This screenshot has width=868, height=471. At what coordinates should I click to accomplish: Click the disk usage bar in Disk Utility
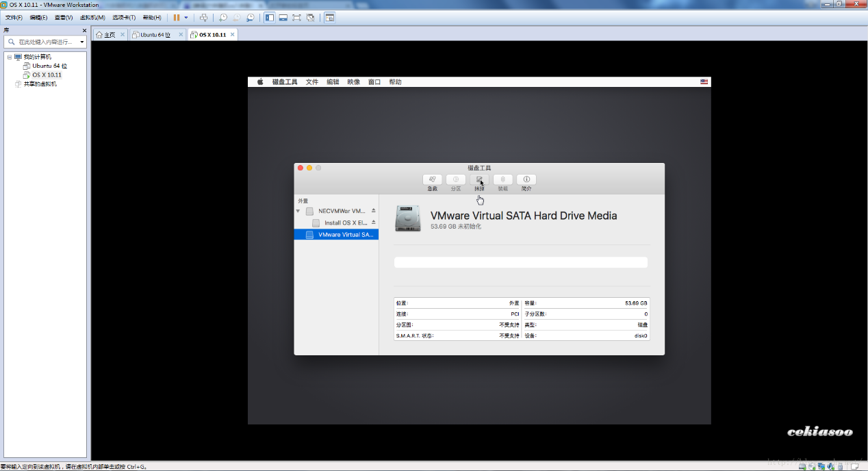pyautogui.click(x=521, y=262)
